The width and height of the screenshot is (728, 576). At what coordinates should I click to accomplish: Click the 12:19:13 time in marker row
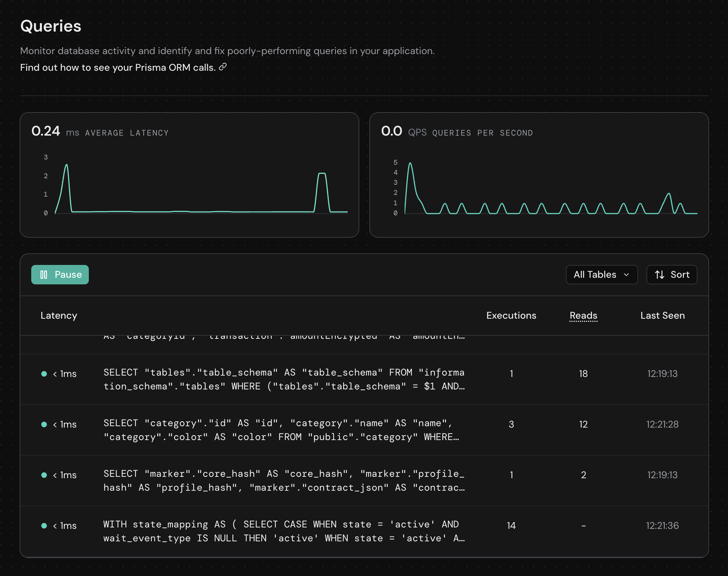tap(662, 475)
